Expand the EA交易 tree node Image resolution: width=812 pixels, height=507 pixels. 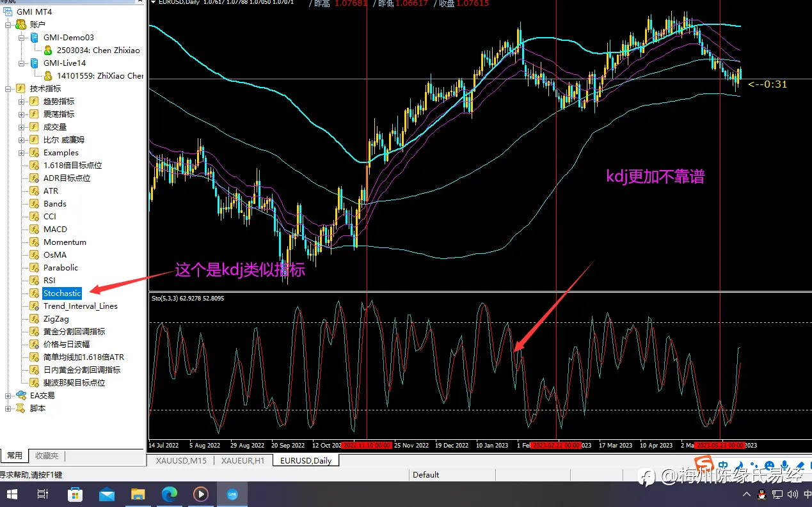click(8, 395)
